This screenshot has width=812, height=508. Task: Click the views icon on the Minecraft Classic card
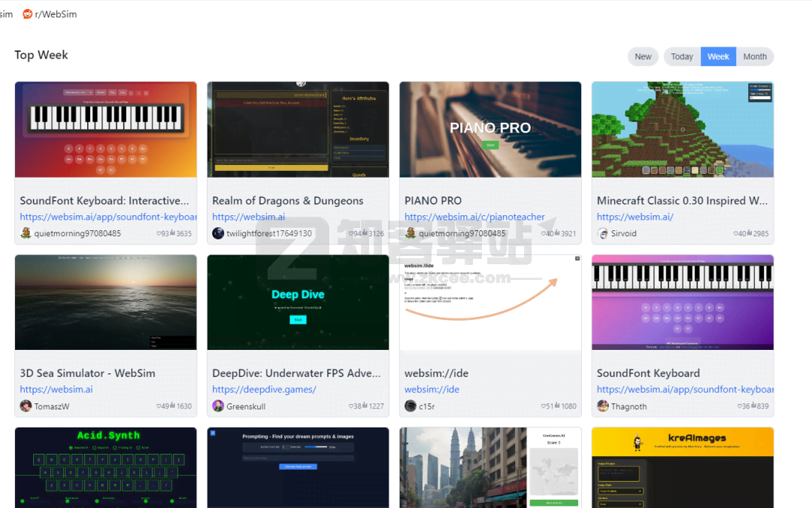pos(749,234)
